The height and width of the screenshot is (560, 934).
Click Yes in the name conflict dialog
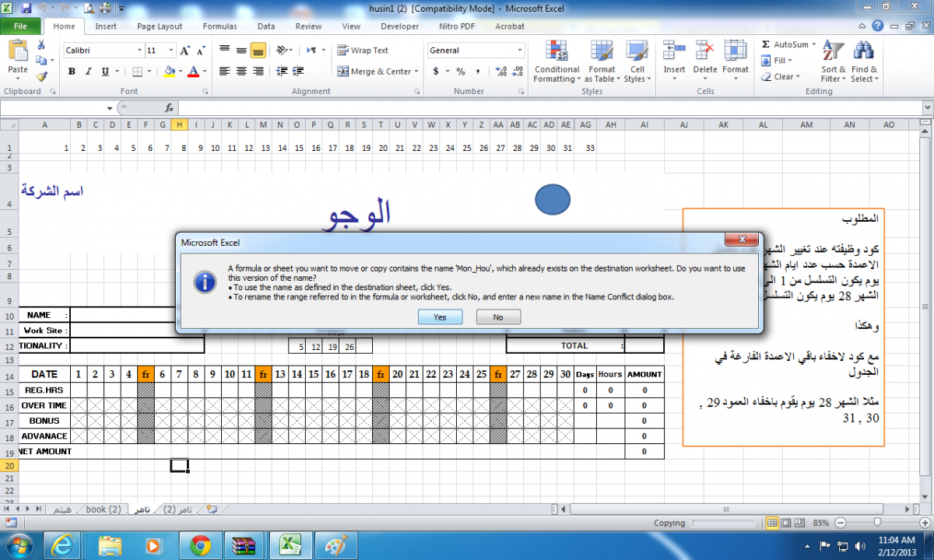[440, 317]
